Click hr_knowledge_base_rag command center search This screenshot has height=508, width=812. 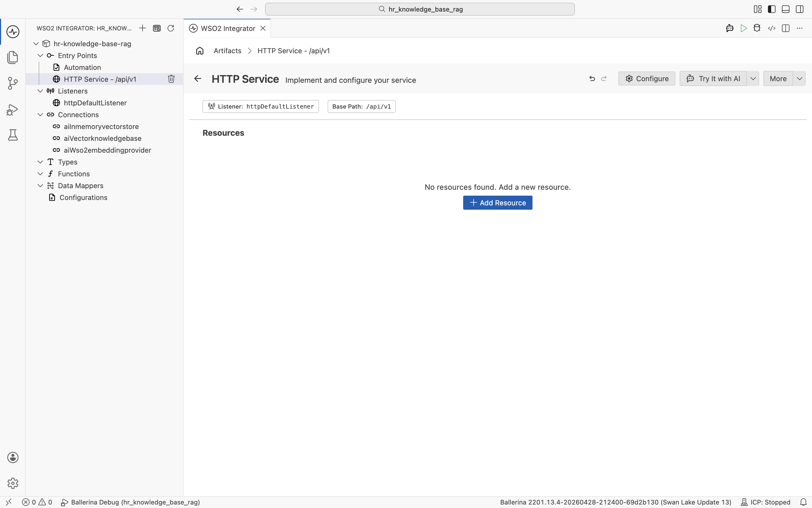coord(420,9)
